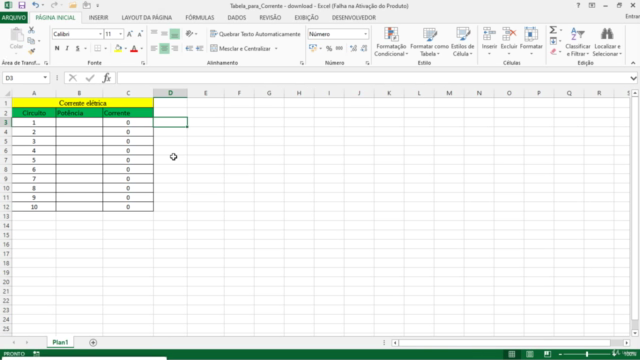Toggle italic formatting I
This screenshot has height=360, width=640.
pyautogui.click(x=67, y=49)
